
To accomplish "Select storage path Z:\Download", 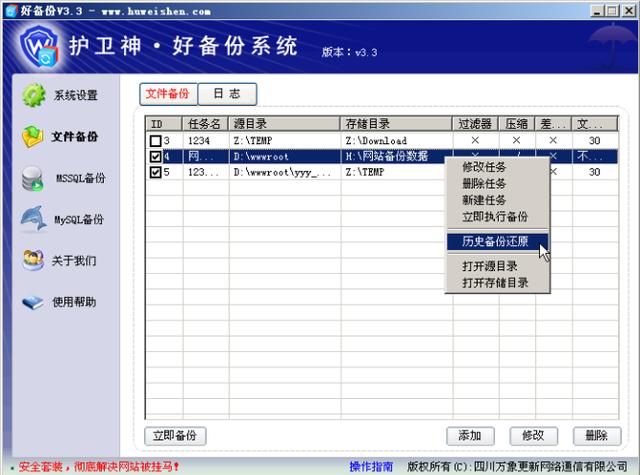I will (376, 141).
